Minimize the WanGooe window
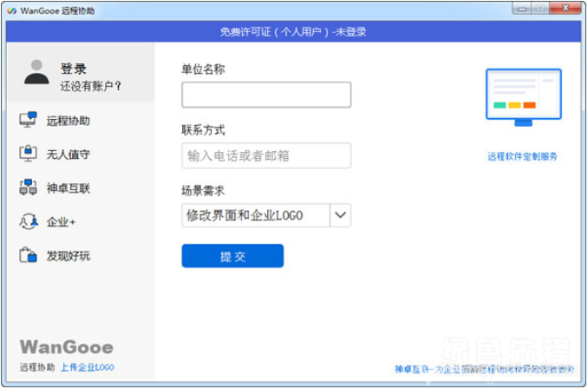Screen dimensions: 588x389 (521, 8)
